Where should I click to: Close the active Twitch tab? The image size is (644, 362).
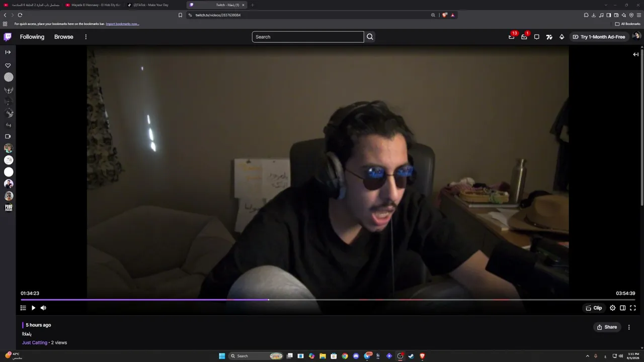pyautogui.click(x=243, y=5)
